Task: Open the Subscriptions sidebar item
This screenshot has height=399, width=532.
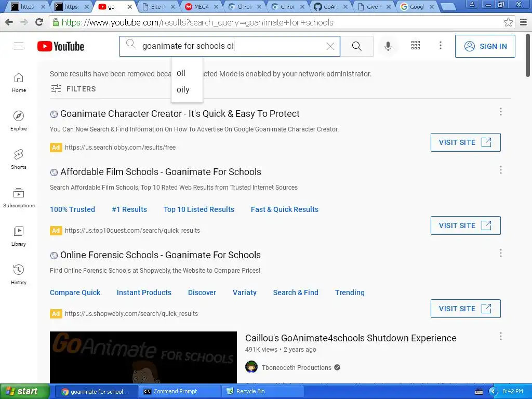Action: [x=19, y=198]
